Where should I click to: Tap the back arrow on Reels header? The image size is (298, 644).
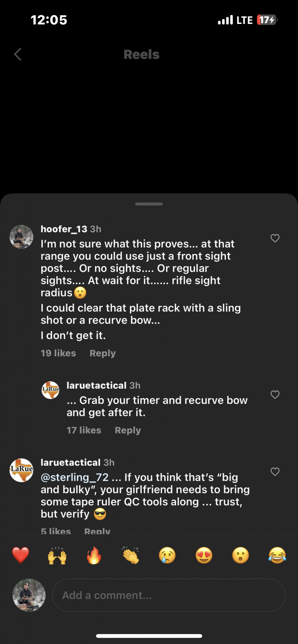tap(18, 54)
